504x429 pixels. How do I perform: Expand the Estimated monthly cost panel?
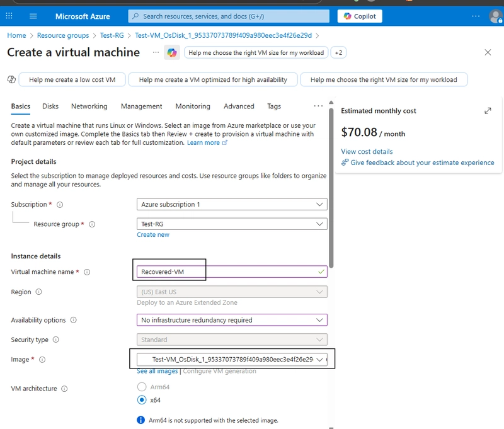[488, 111]
